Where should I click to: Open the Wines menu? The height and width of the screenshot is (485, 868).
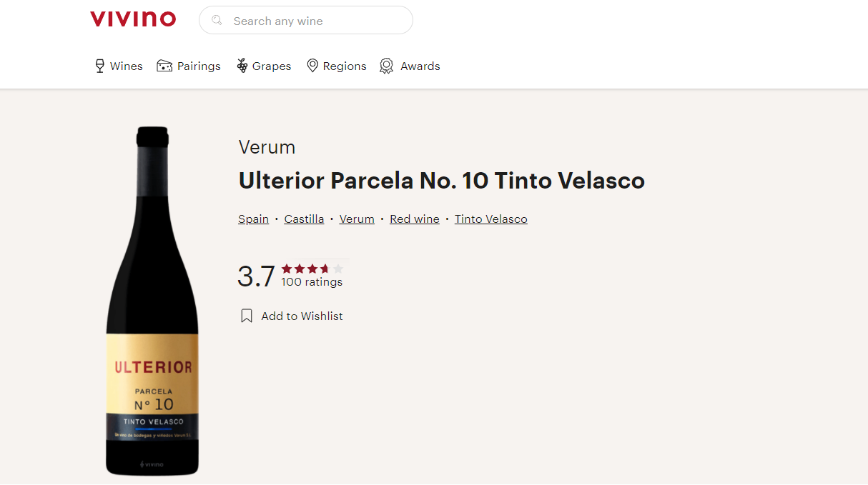click(x=119, y=66)
